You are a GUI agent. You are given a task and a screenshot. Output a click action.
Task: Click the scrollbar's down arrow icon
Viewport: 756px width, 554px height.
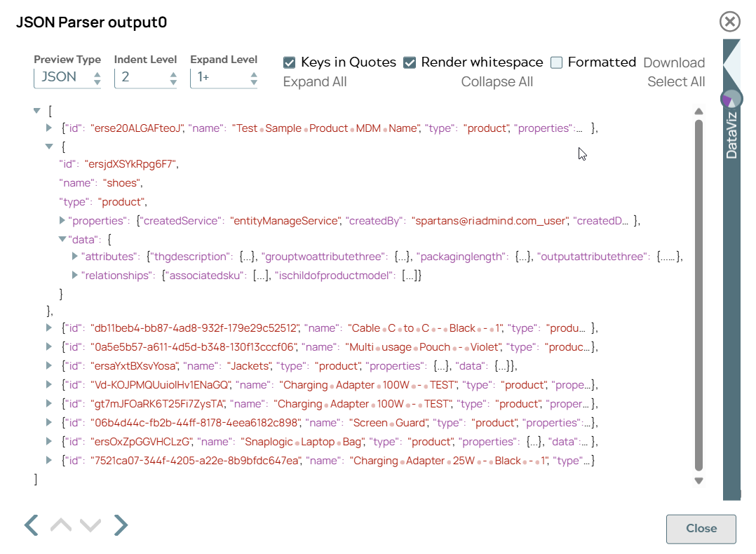(698, 480)
